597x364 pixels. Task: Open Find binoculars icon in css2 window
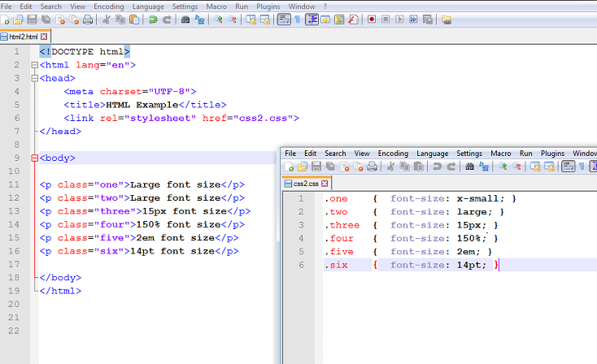(469, 167)
